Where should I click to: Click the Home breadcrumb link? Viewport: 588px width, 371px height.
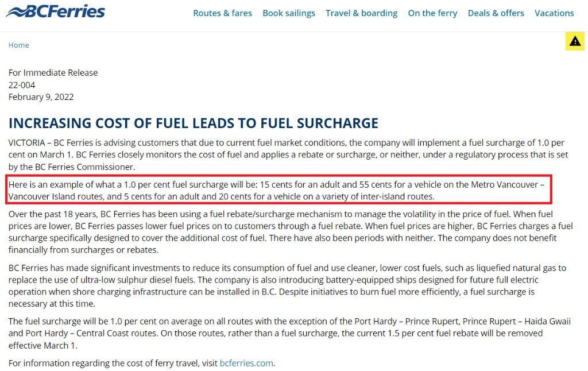[19, 45]
